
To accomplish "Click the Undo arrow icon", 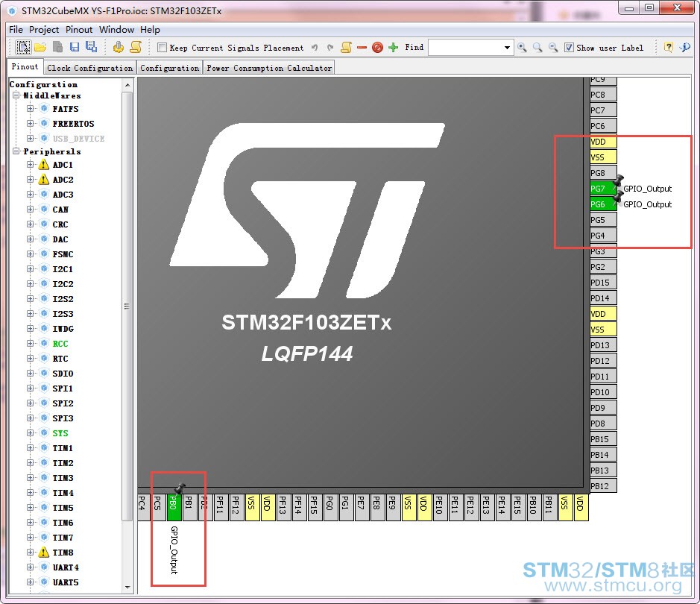I will (x=315, y=47).
